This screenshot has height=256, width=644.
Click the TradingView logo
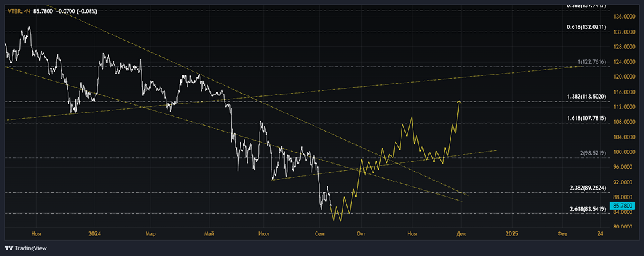[x=26, y=248]
